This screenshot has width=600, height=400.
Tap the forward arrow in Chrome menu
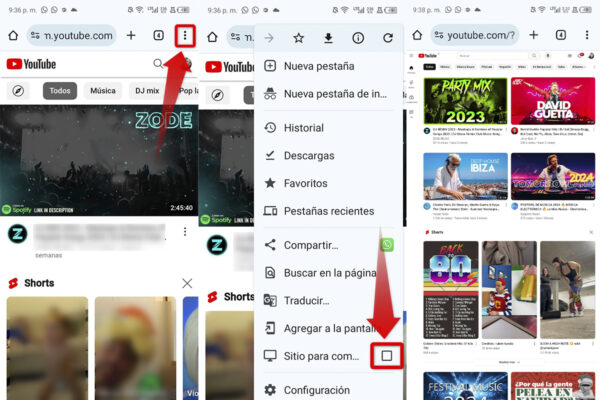point(269,38)
